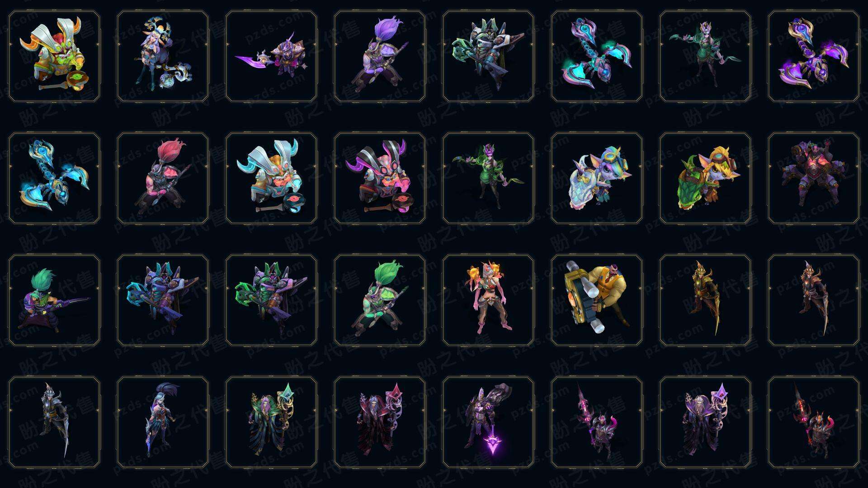Open the purple flower-headed warrior skin
868x488 pixels.
pos(380,56)
